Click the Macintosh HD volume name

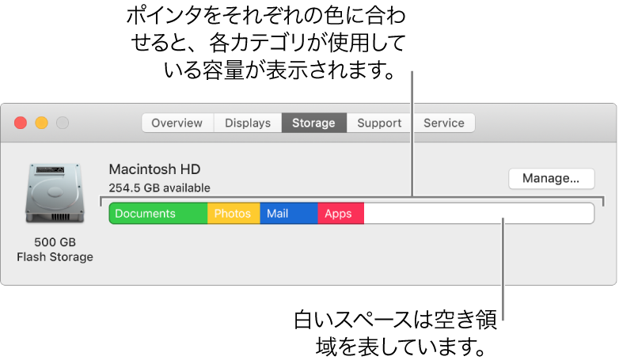point(155,169)
